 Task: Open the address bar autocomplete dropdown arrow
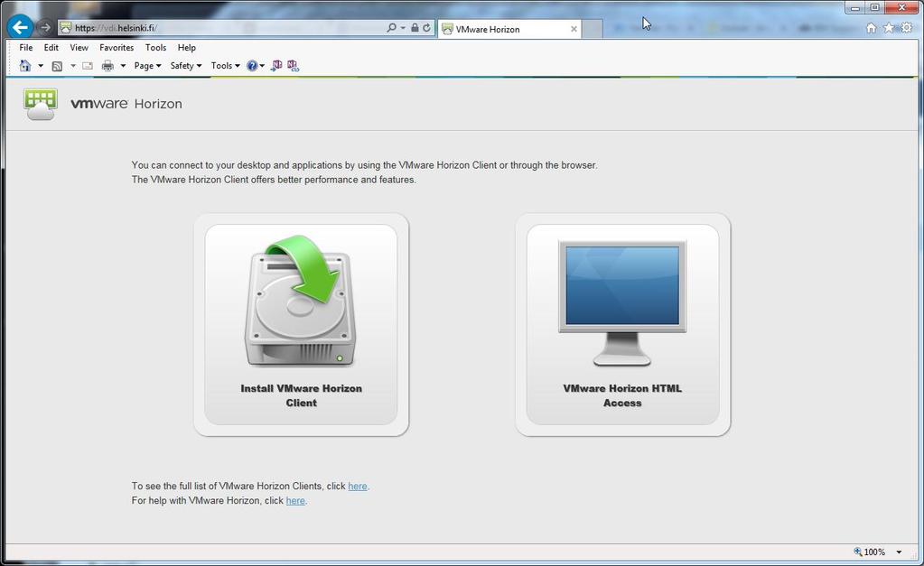403,28
